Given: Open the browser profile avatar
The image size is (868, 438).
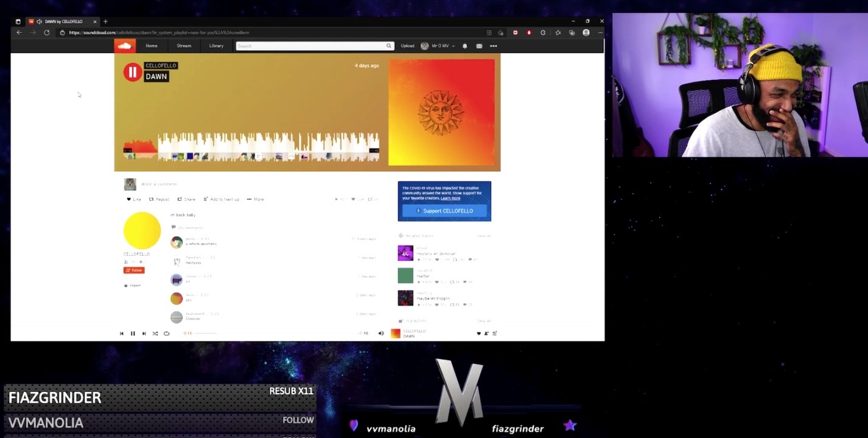Looking at the screenshot, I should [586, 32].
